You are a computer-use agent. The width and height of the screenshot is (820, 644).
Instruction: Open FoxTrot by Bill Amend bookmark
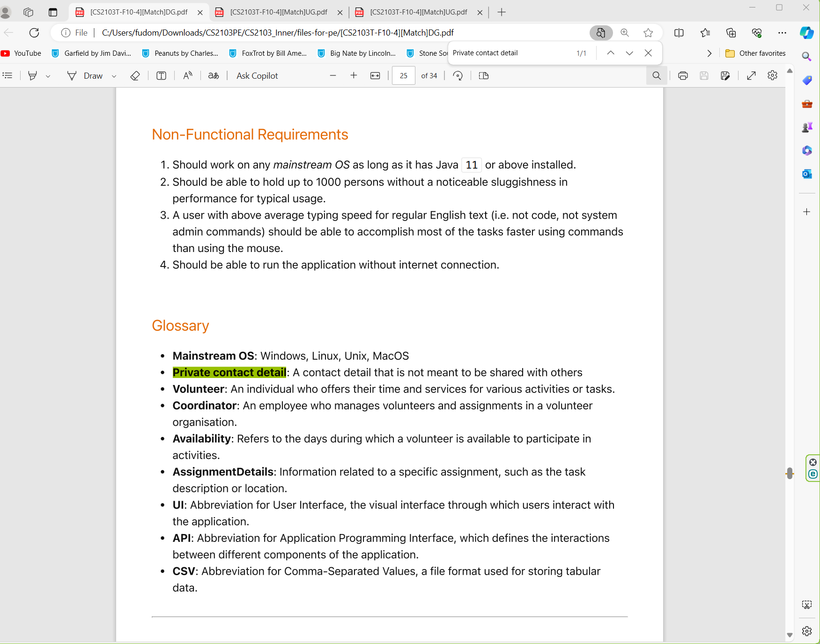[268, 53]
